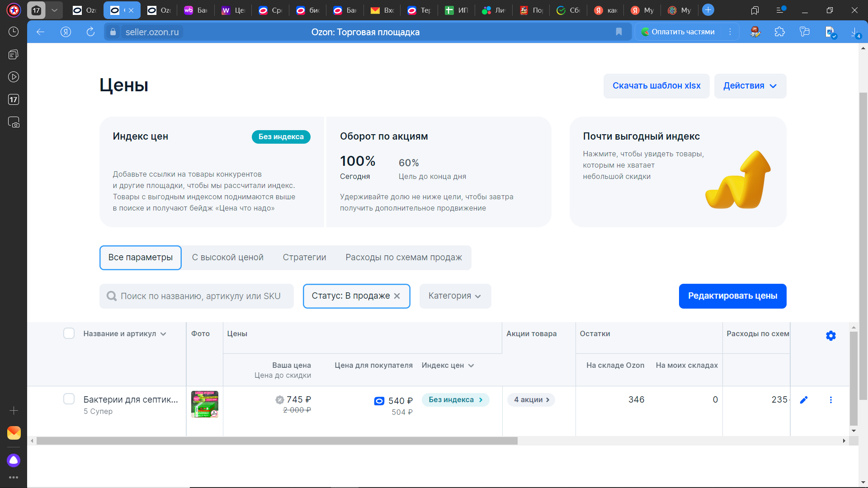Open the Категория filter dropdown
The image size is (868, 488).
[x=455, y=296]
